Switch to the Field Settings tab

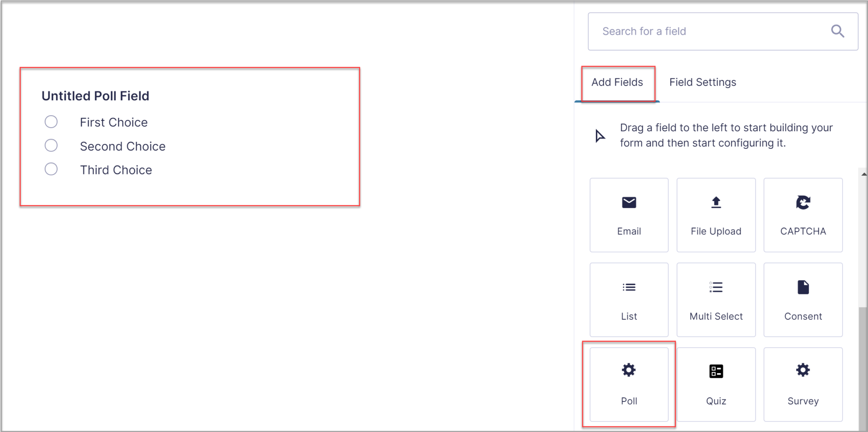702,82
